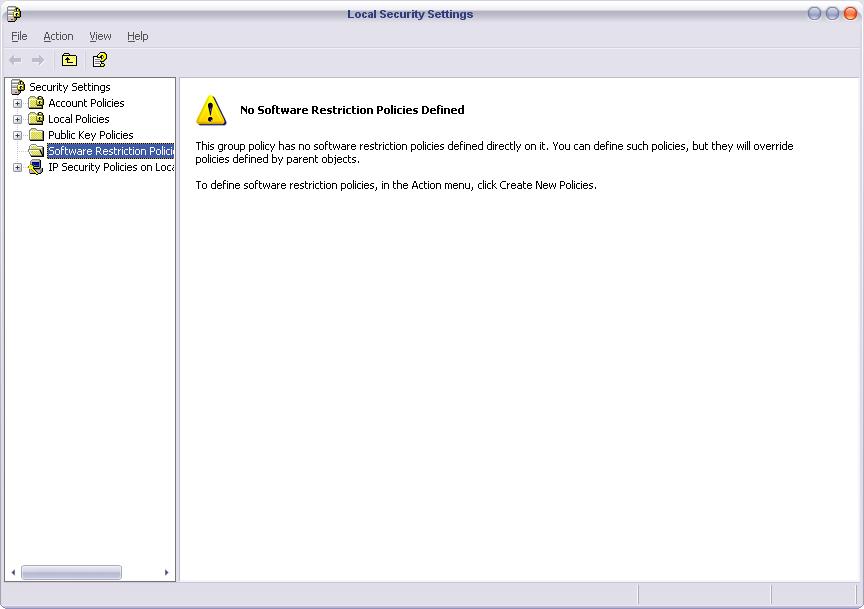
Task: Open the Action menu
Action: click(x=58, y=36)
